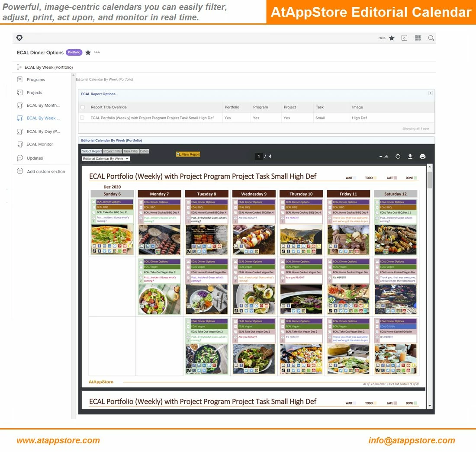Image resolution: width=476 pixels, height=452 pixels.
Task: Download the report using the download icon
Action: [410, 156]
